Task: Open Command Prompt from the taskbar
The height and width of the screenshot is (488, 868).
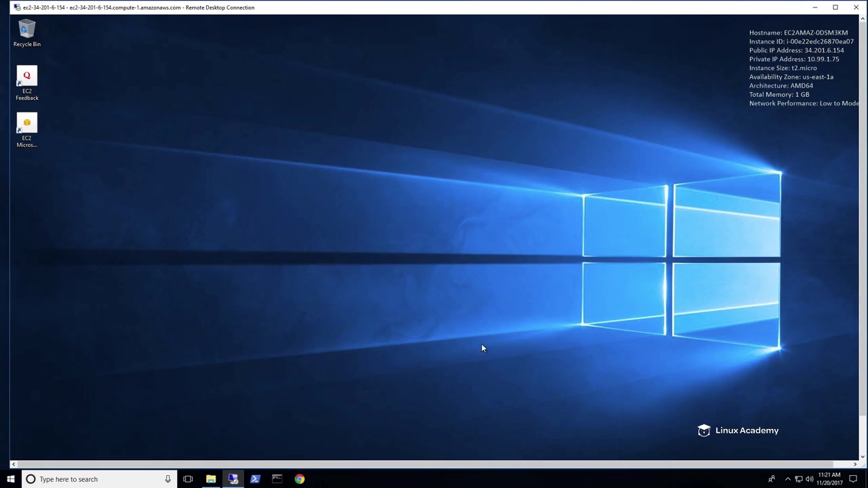Action: [277, 479]
